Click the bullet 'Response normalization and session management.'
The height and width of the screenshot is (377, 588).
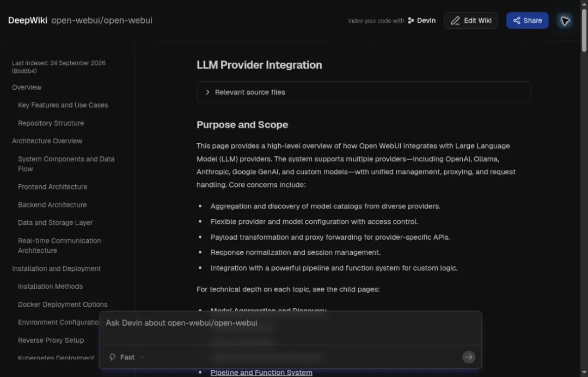pyautogui.click(x=296, y=252)
